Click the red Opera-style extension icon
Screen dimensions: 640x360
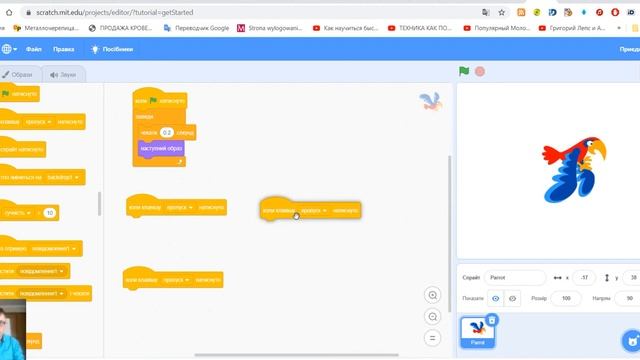(x=615, y=12)
